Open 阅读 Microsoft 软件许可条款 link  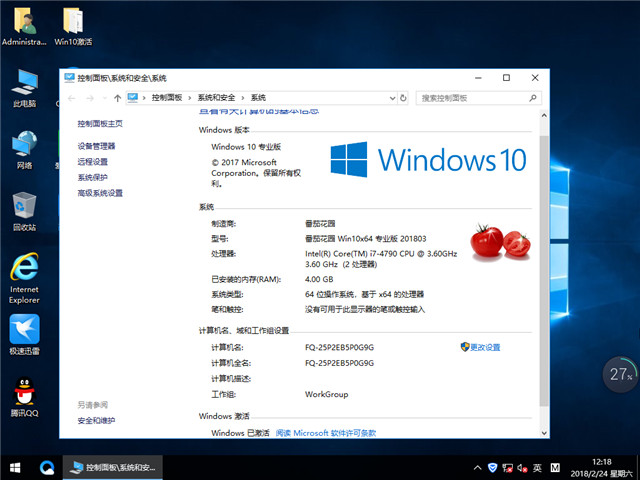click(326, 433)
